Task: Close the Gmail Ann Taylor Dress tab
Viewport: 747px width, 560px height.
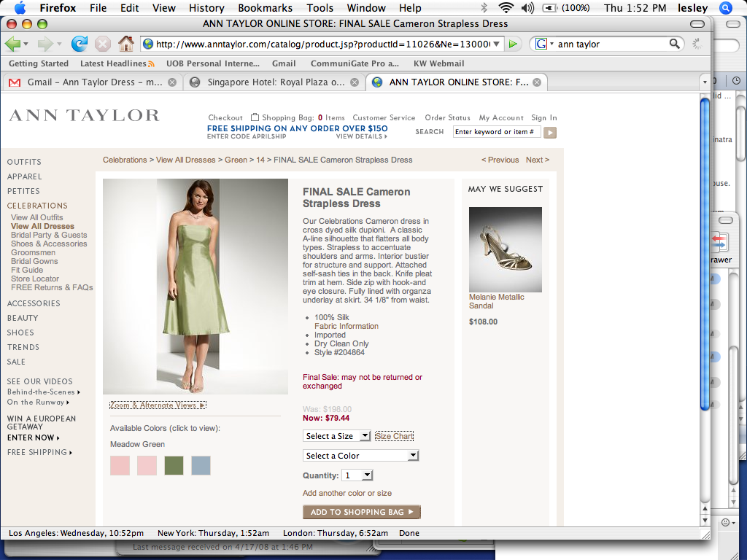Action: (172, 82)
